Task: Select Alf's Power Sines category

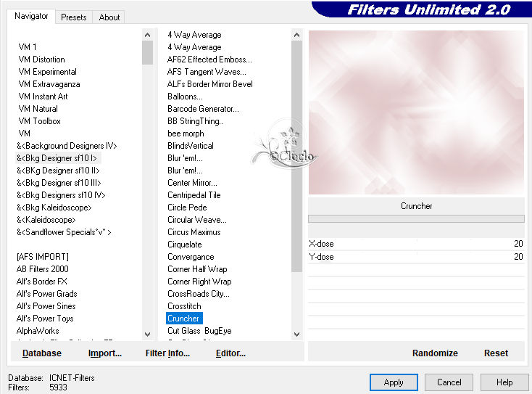Action: pyautogui.click(x=46, y=306)
